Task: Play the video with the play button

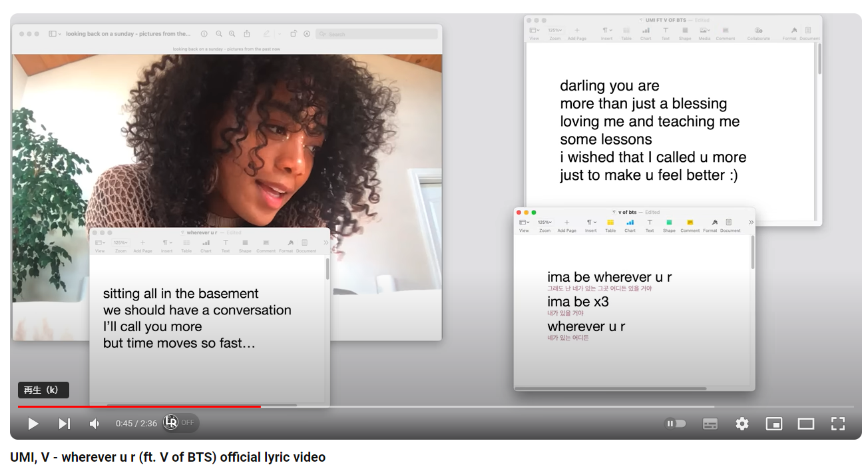Action: pyautogui.click(x=33, y=424)
